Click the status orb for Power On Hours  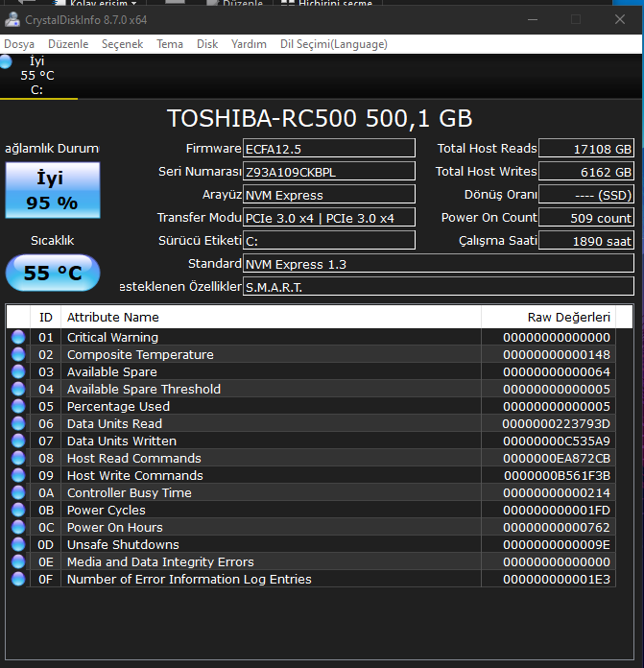point(18,527)
